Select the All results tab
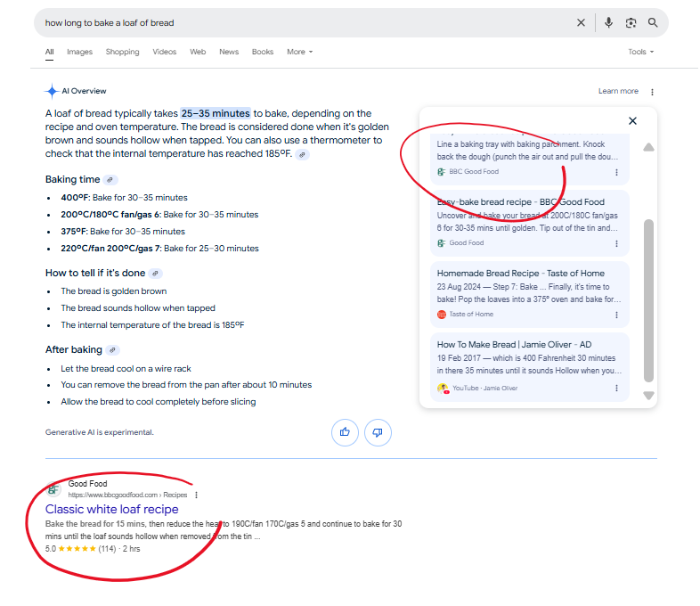Screen dimensions: 700x606 click(x=49, y=52)
